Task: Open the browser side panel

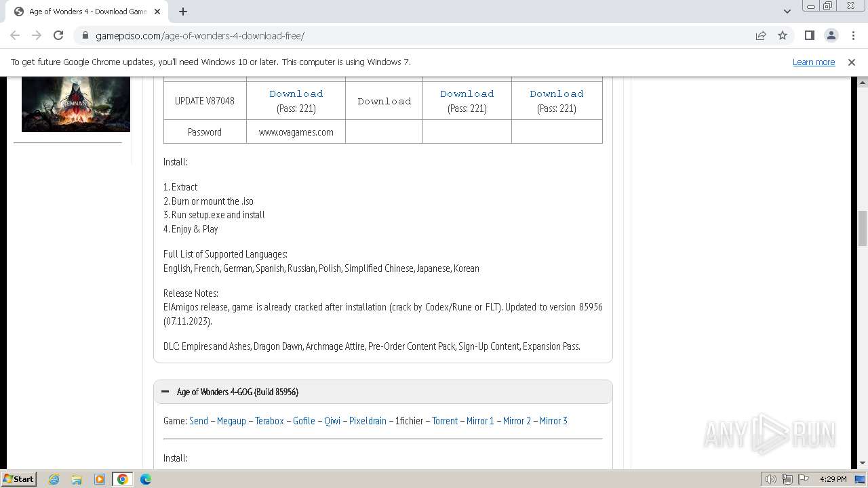Action: coord(809,35)
